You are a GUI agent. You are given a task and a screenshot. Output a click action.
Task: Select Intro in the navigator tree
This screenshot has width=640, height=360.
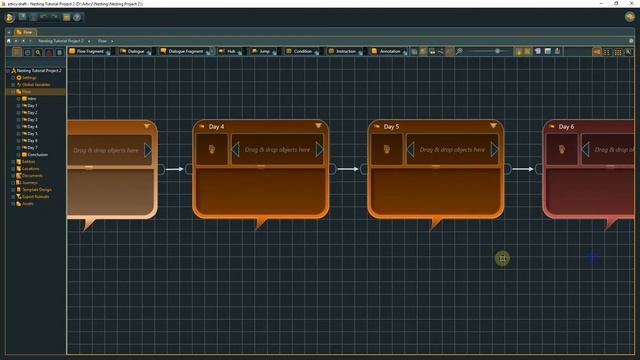pos(32,99)
